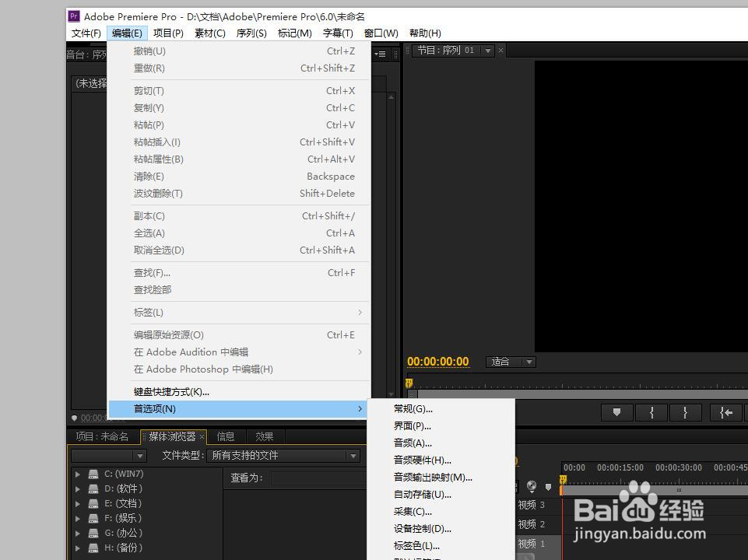
Task: Click the C: (WIN7) drive icon
Action: pyautogui.click(x=93, y=474)
